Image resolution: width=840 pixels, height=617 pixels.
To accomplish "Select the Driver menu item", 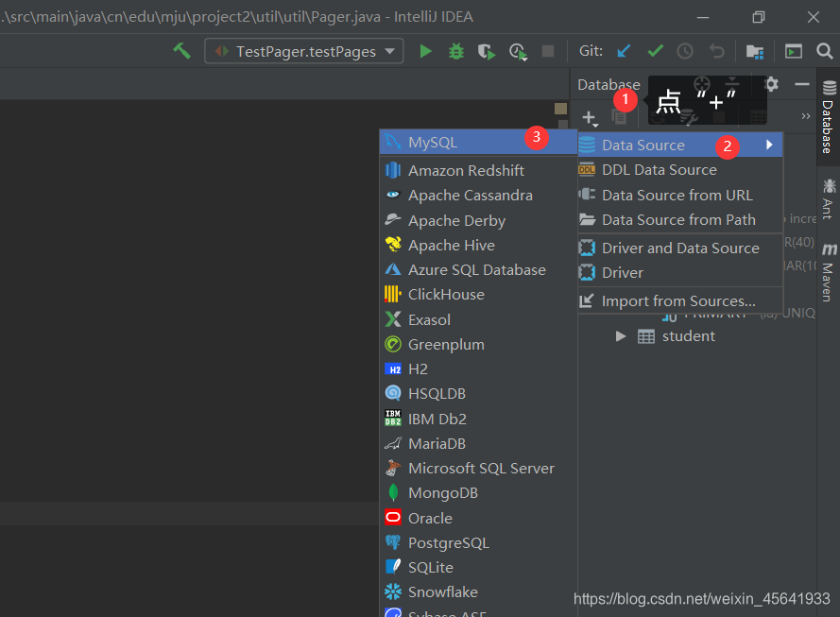I will pos(679,273).
